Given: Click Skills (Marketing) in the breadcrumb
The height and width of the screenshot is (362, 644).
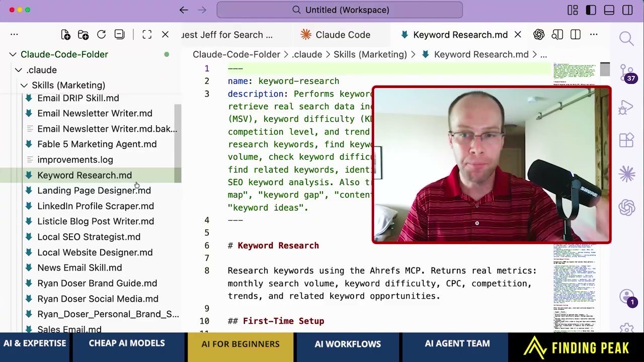Looking at the screenshot, I should [370, 54].
